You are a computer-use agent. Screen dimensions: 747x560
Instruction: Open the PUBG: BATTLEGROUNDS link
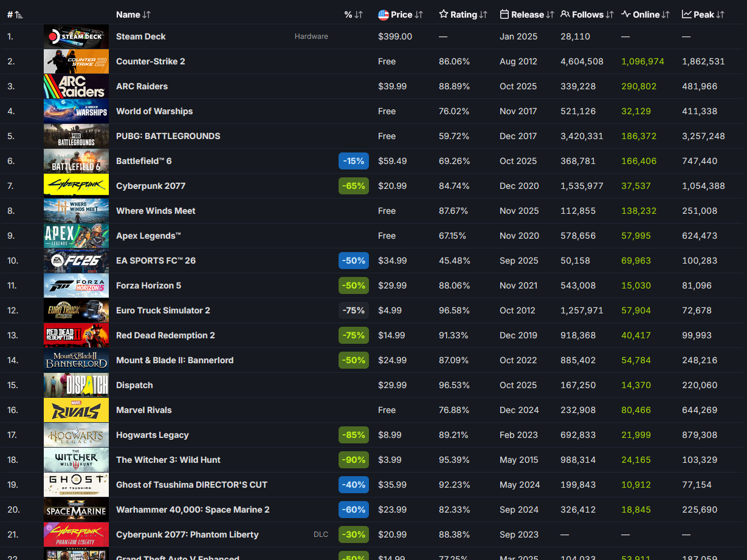tap(168, 136)
